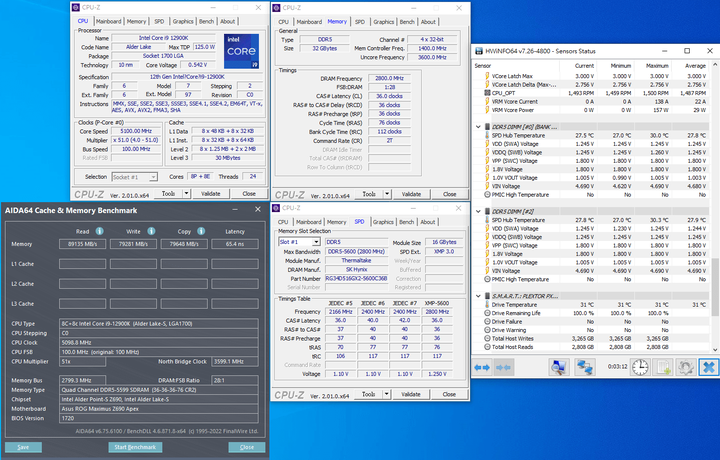Click the Maximum column header in HWiNFO
The image size is (720, 460).
point(657,66)
